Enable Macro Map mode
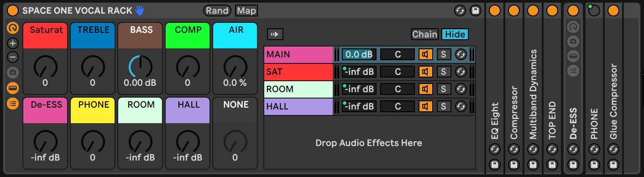 point(246,10)
